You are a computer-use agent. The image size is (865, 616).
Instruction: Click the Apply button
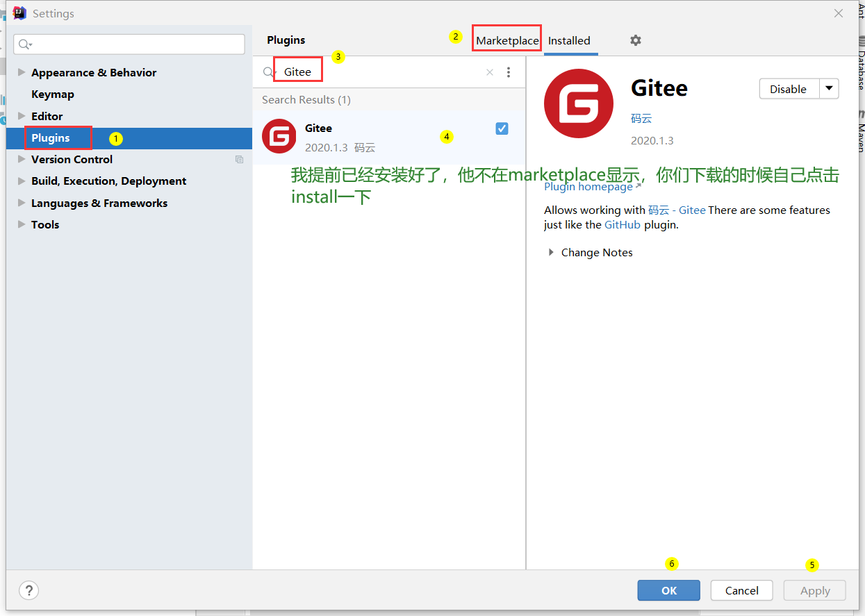click(815, 590)
